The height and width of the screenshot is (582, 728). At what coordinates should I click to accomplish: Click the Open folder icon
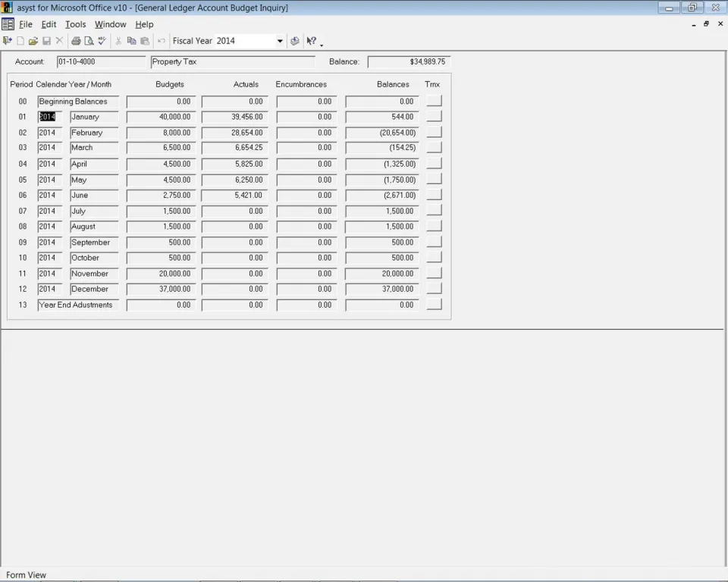[x=33, y=41]
